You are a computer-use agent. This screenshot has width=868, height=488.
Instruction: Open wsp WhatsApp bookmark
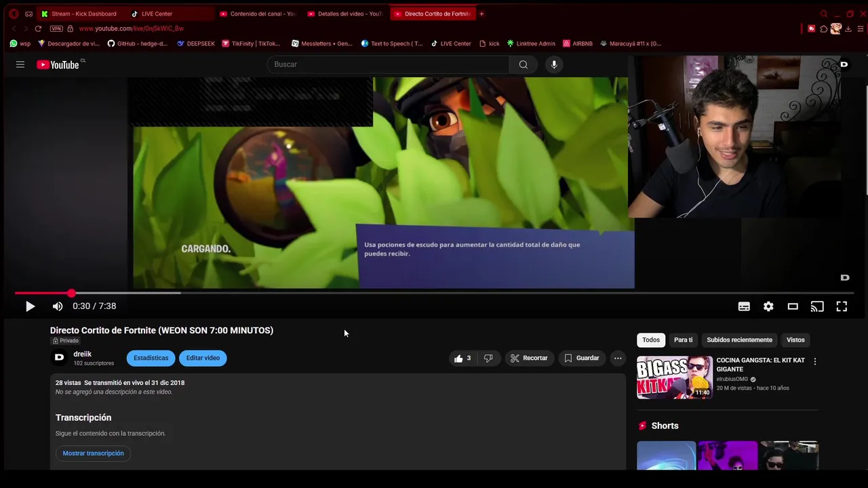[x=20, y=43]
